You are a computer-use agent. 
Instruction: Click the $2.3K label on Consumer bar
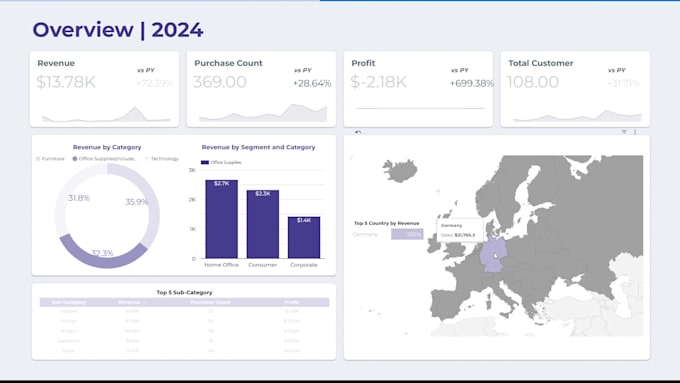[263, 193]
